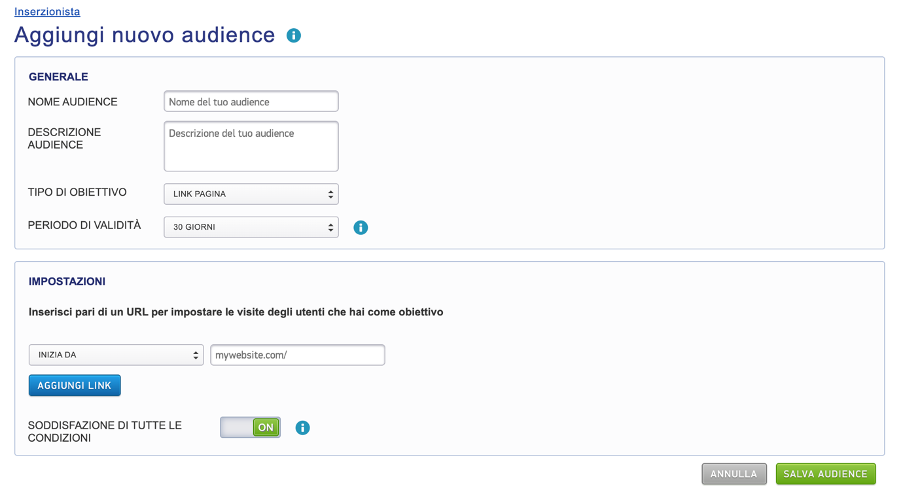The height and width of the screenshot is (498, 904).
Task: Click into the Descrizione del tuo audience textarea
Action: point(250,146)
